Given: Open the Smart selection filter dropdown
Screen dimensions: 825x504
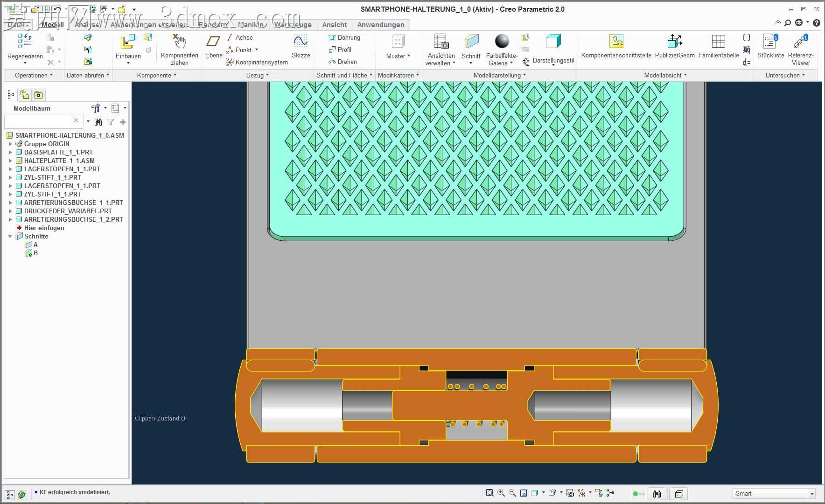Looking at the screenshot, I should pos(812,494).
